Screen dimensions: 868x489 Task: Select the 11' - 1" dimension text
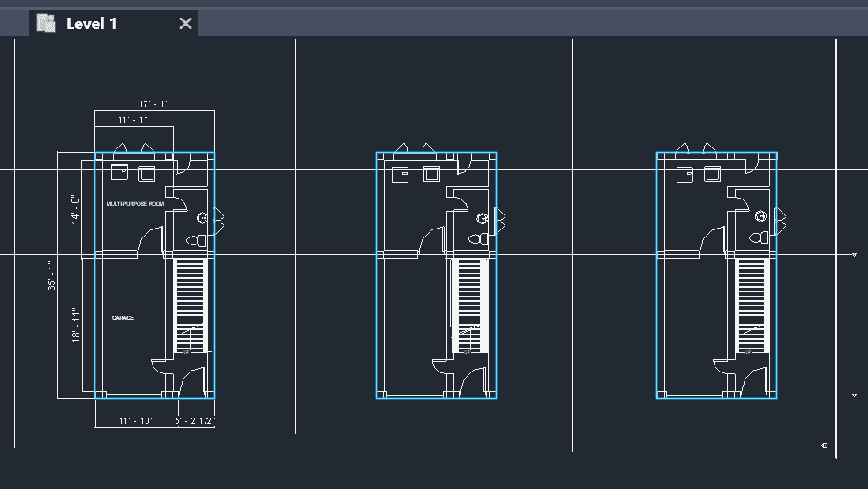132,119
